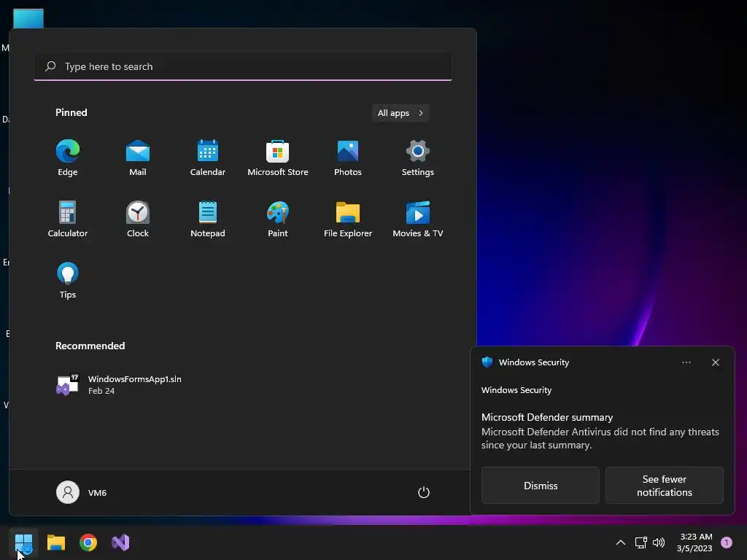Launch the Calculator app

(x=68, y=219)
